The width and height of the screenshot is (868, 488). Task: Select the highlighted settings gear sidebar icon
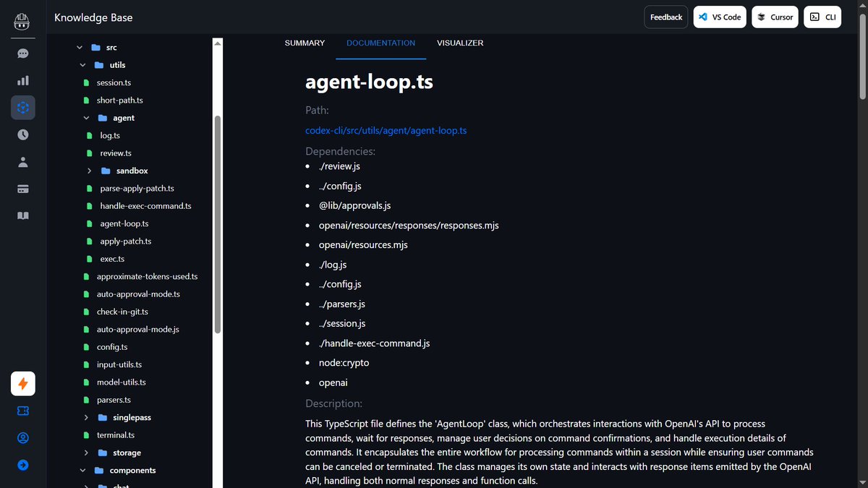pyautogui.click(x=22, y=107)
